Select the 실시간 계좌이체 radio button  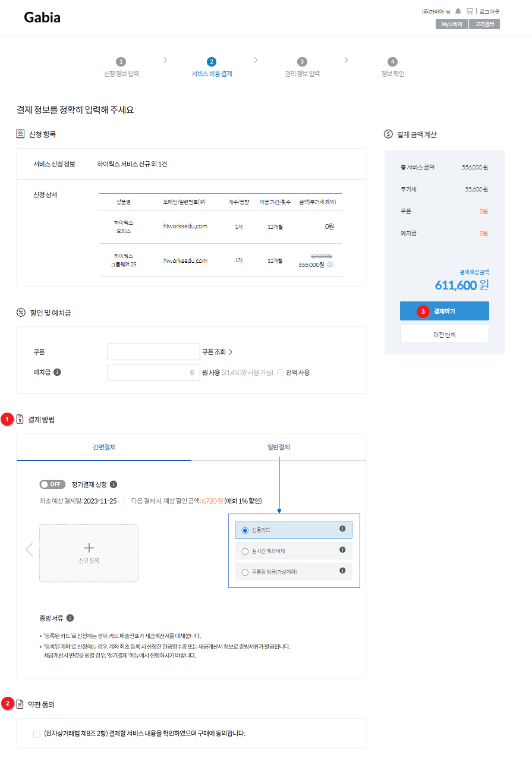point(245,551)
